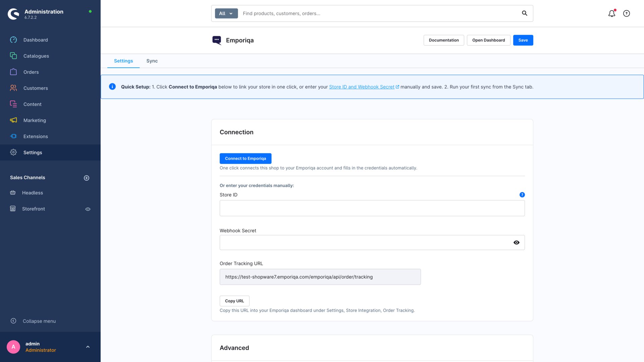The width and height of the screenshot is (644, 362).
Task: Click the Marketing megaphone icon
Action: point(13,120)
